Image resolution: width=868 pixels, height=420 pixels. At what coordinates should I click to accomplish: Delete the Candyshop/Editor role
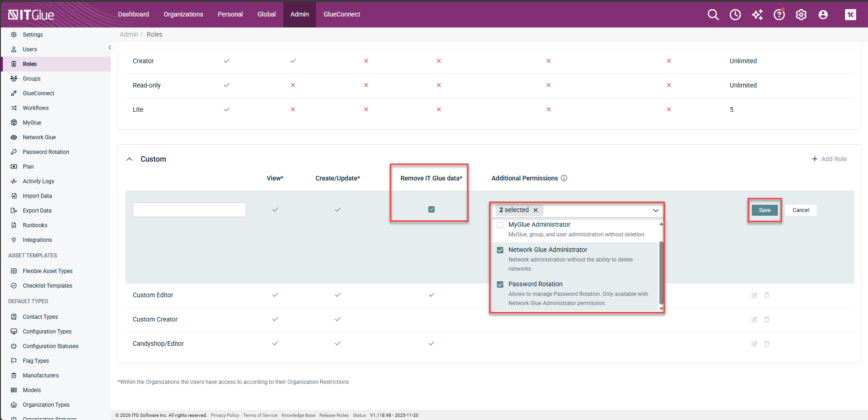pos(767,344)
